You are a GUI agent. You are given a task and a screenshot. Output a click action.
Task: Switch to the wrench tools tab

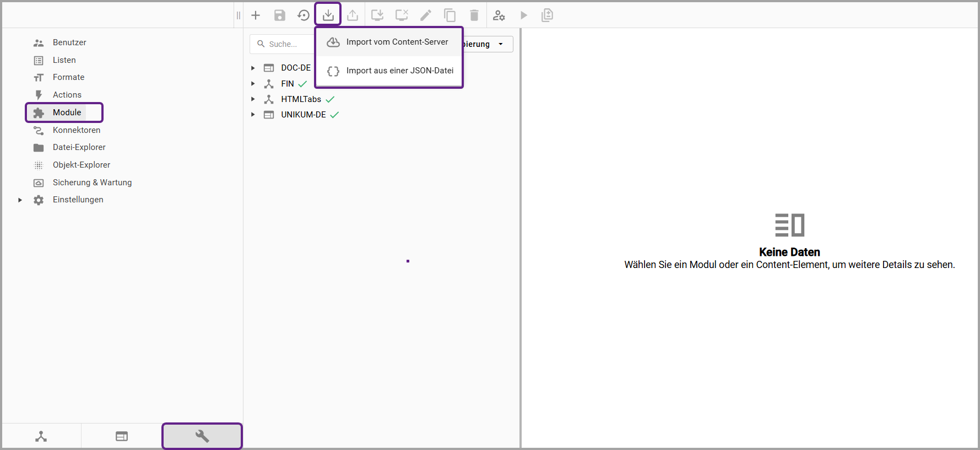[202, 436]
